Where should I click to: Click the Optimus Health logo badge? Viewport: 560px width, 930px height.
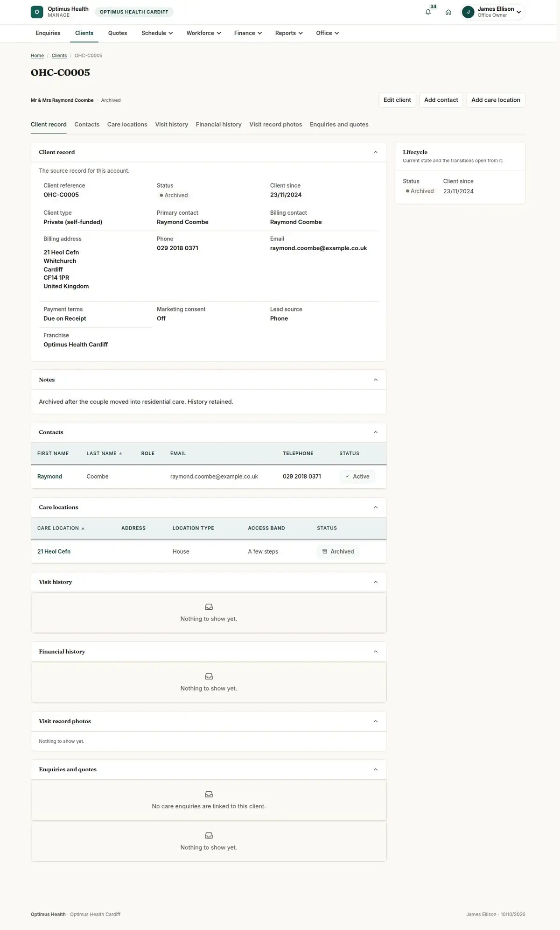pos(37,12)
